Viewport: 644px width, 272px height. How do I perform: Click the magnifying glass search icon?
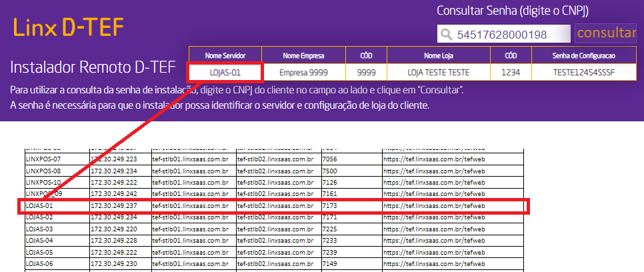447,35
